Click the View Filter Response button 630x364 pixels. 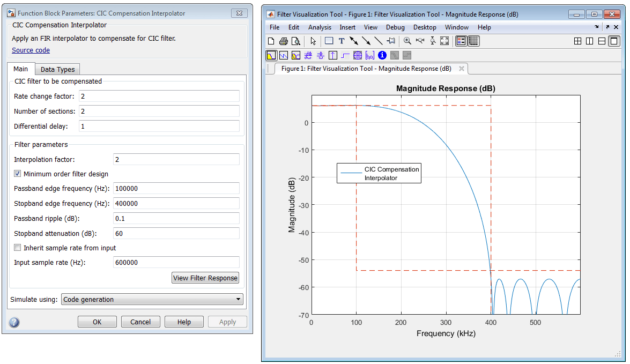coord(205,278)
